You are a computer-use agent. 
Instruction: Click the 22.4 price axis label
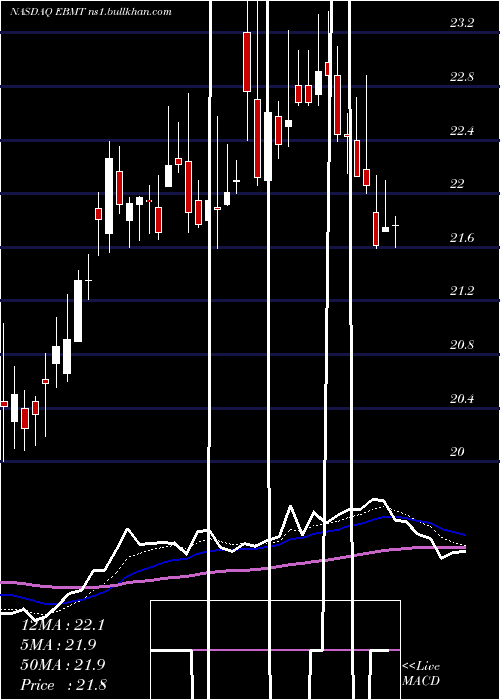point(462,130)
